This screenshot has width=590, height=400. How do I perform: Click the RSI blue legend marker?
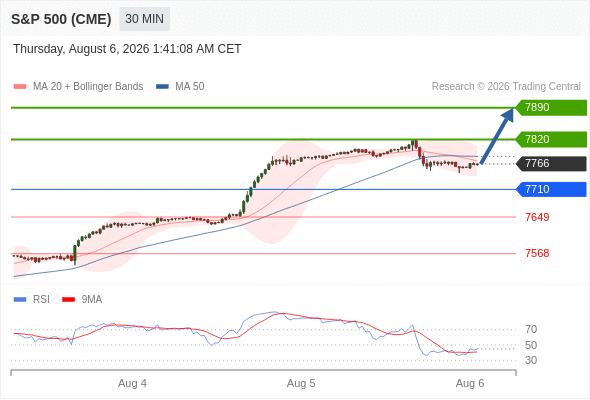[20, 300]
